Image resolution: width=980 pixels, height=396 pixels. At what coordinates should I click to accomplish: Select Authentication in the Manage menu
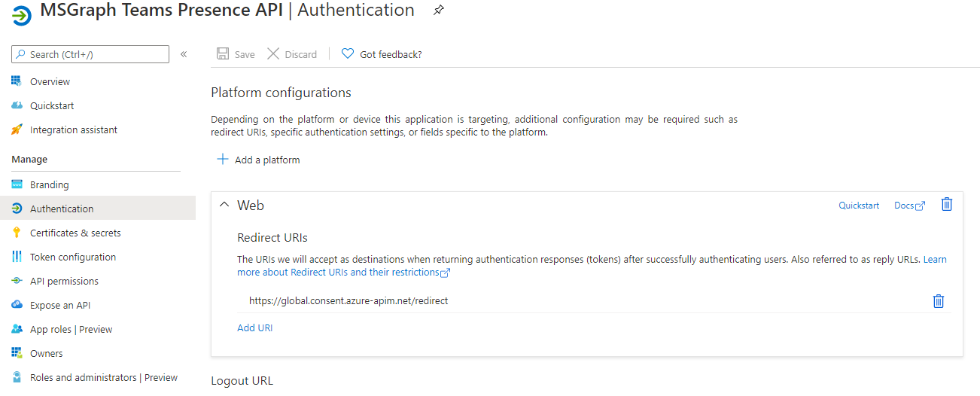tap(98, 209)
